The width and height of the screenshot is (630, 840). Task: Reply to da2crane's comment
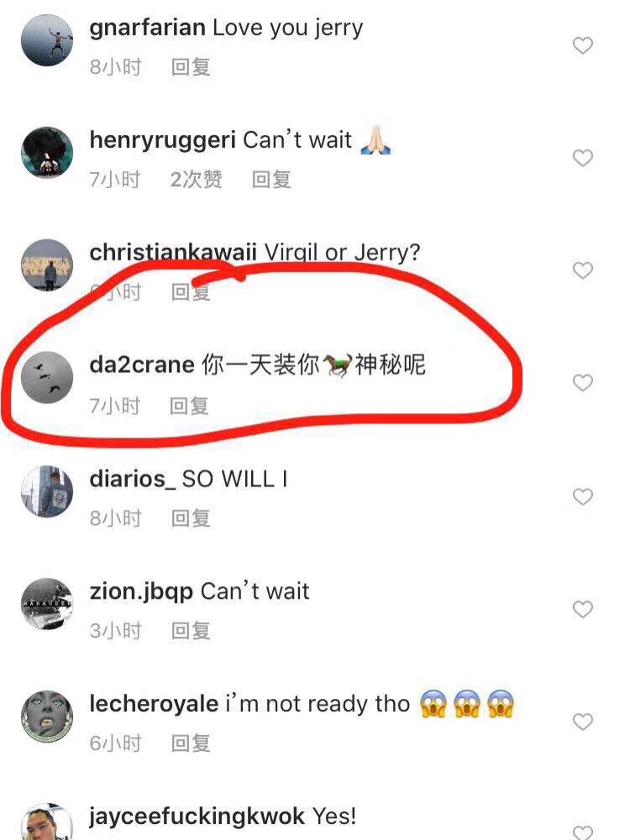point(189,406)
